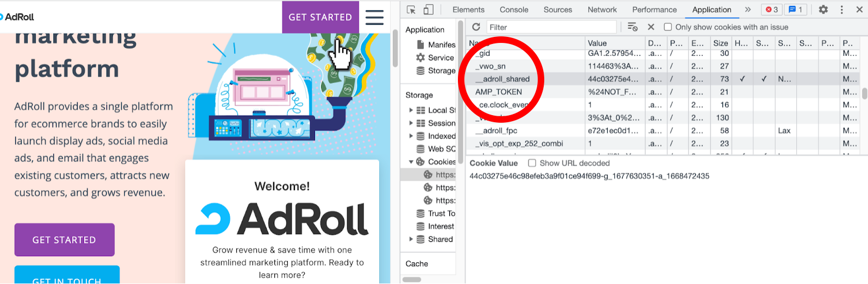
Task: Open the DevTools three-dot menu
Action: point(842,9)
